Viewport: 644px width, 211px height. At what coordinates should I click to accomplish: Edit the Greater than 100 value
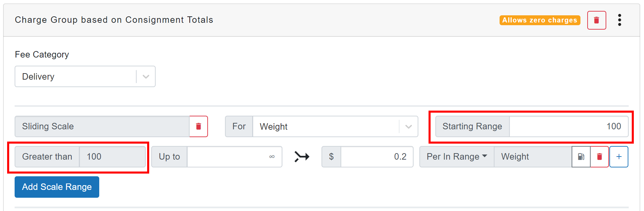point(112,157)
